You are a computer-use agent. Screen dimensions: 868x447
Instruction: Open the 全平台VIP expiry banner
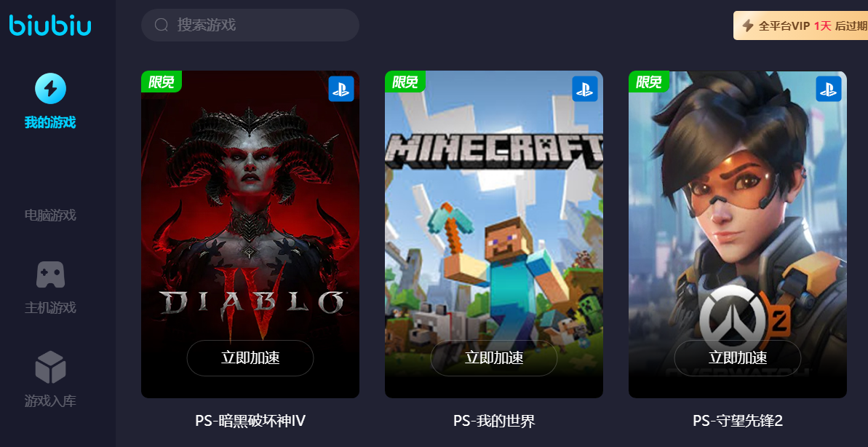tap(800, 25)
